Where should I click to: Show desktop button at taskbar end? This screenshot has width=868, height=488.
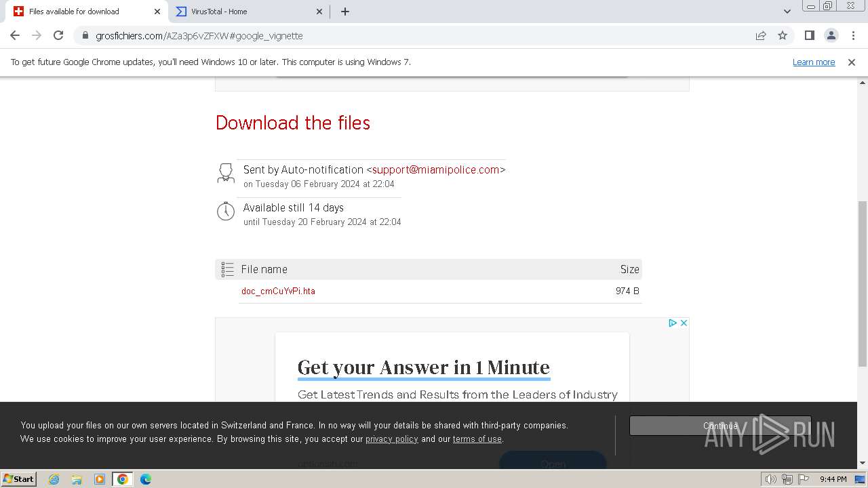coord(861,479)
